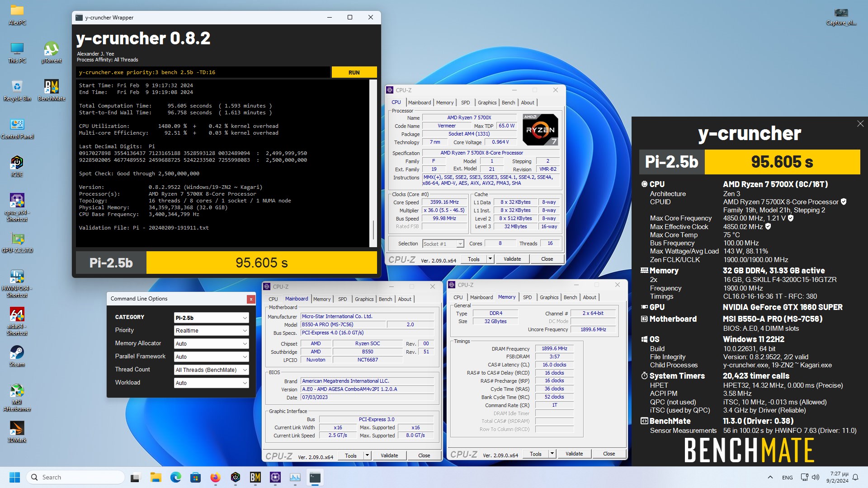
Task: Click the taskbar Search box
Action: [75, 477]
